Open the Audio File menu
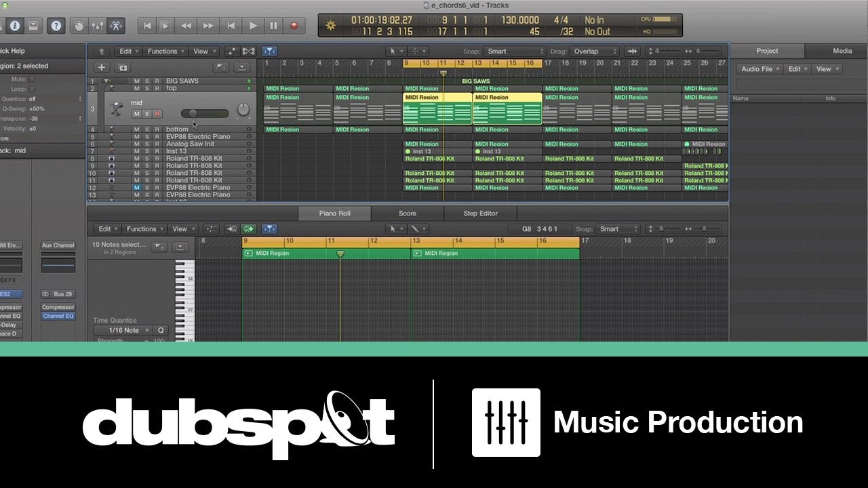The height and width of the screenshot is (488, 868). [x=760, y=69]
